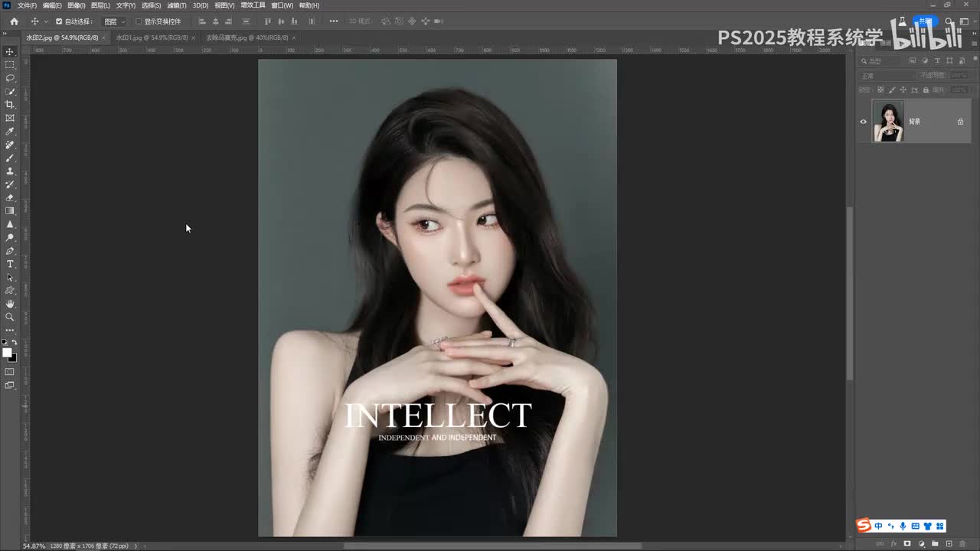Open the layer blend mode 正常 dropdown
The image size is (980, 551).
(x=887, y=76)
